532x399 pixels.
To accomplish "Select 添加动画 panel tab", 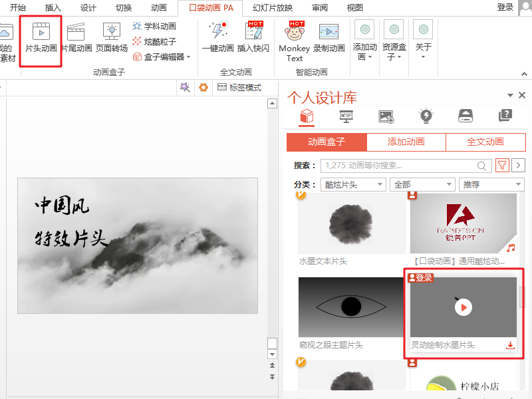I will click(x=406, y=142).
